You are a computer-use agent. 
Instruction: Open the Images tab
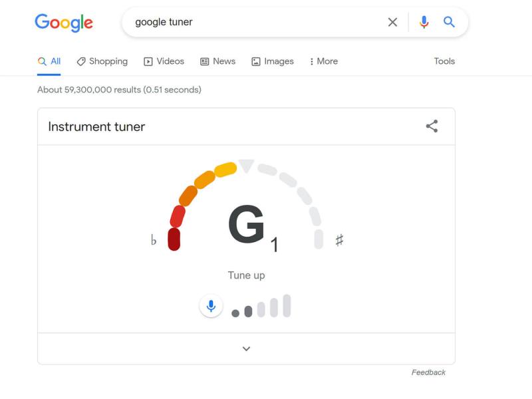point(273,61)
